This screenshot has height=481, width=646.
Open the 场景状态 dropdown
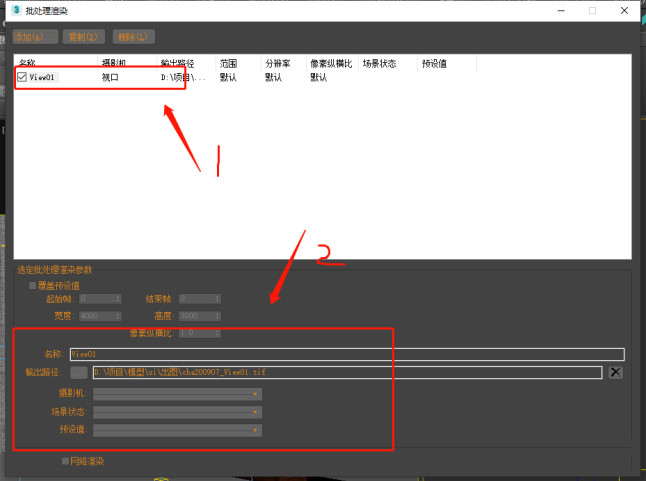pyautogui.click(x=177, y=412)
